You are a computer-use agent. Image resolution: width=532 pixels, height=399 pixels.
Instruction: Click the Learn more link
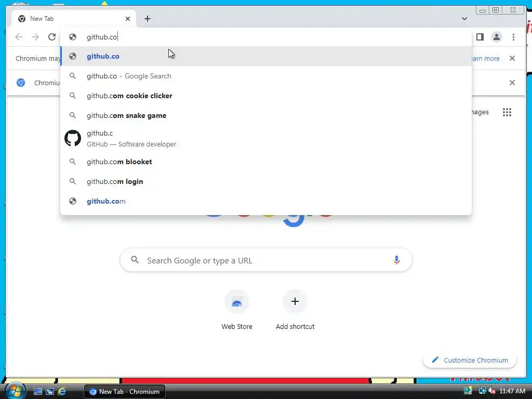click(x=486, y=58)
